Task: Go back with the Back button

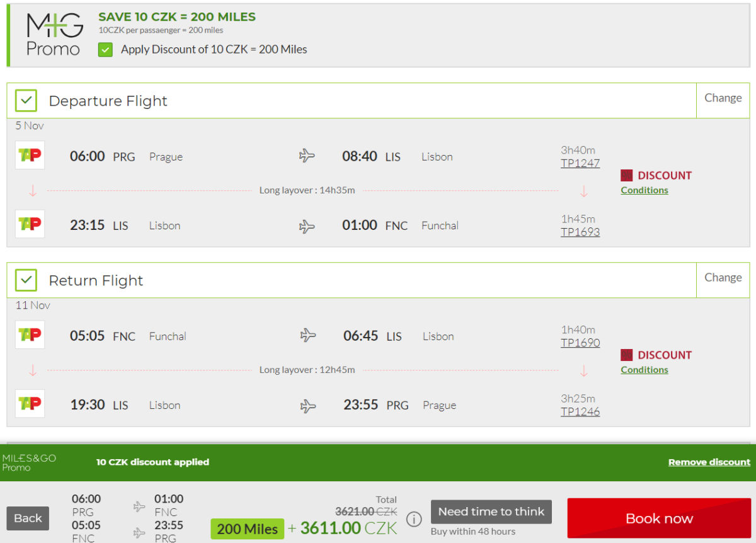Action: [28, 518]
